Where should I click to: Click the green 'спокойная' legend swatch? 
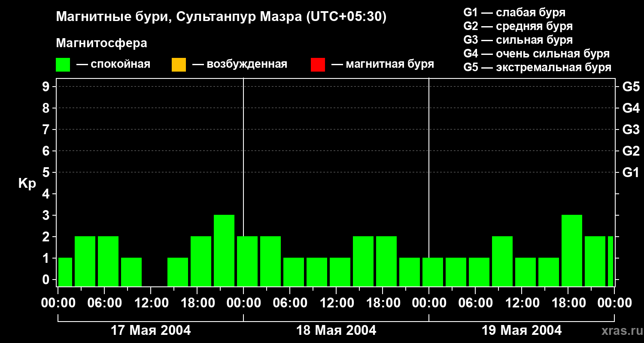tap(63, 65)
